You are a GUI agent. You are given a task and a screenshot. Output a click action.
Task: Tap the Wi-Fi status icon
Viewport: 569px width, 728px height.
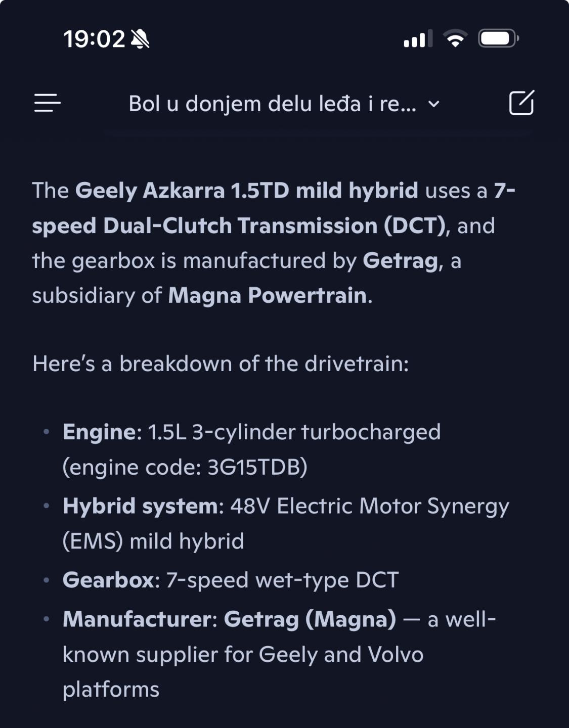point(455,38)
